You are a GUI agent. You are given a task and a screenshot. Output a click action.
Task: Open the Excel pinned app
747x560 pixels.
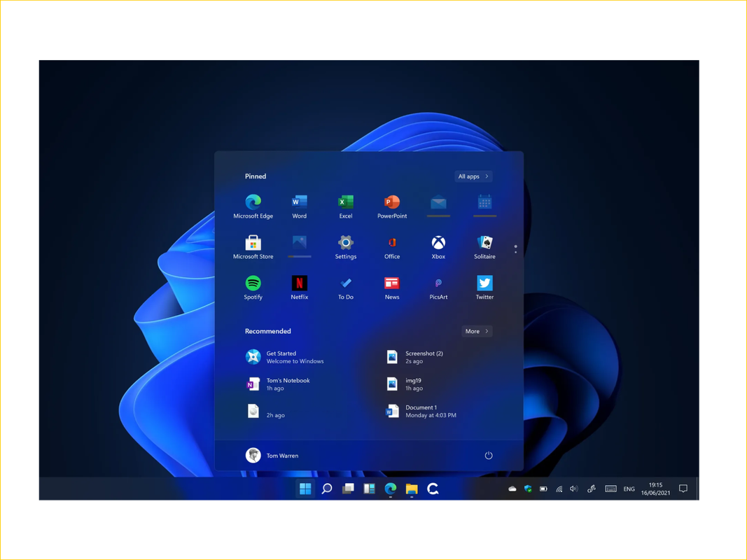click(x=345, y=206)
